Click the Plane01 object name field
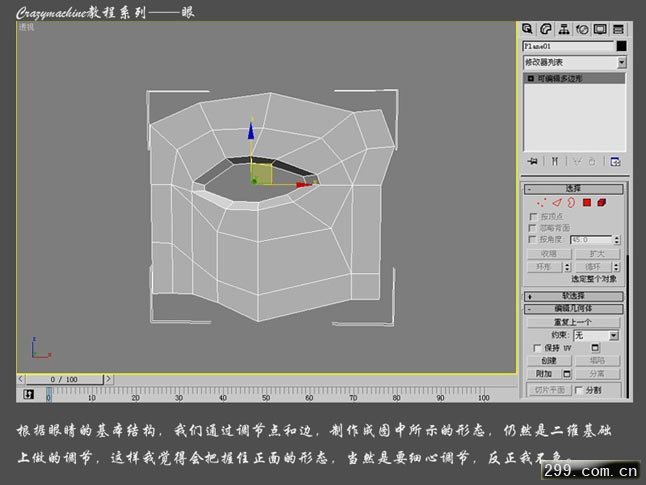 569,46
